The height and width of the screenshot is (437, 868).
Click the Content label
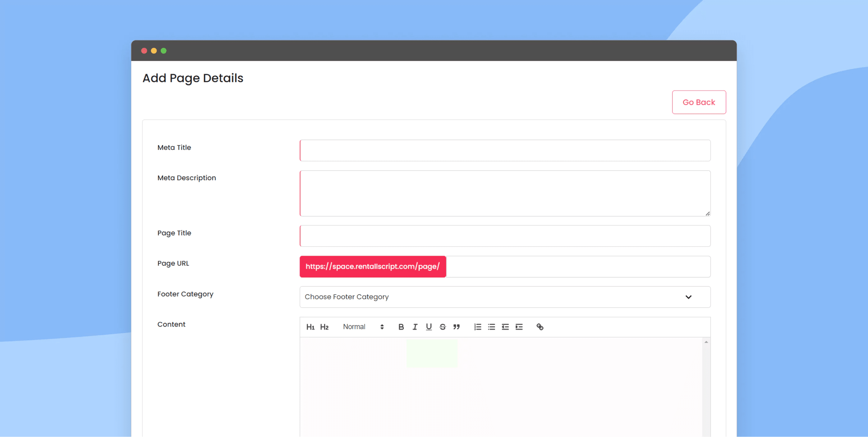171,324
